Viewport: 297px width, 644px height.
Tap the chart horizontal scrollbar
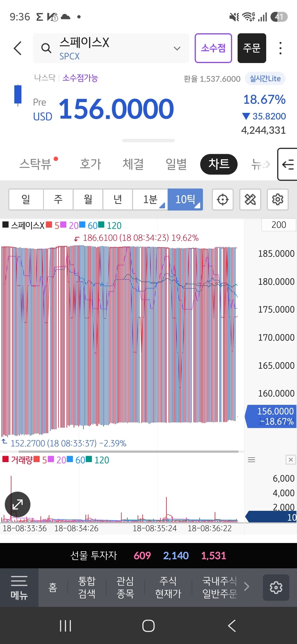point(128,452)
